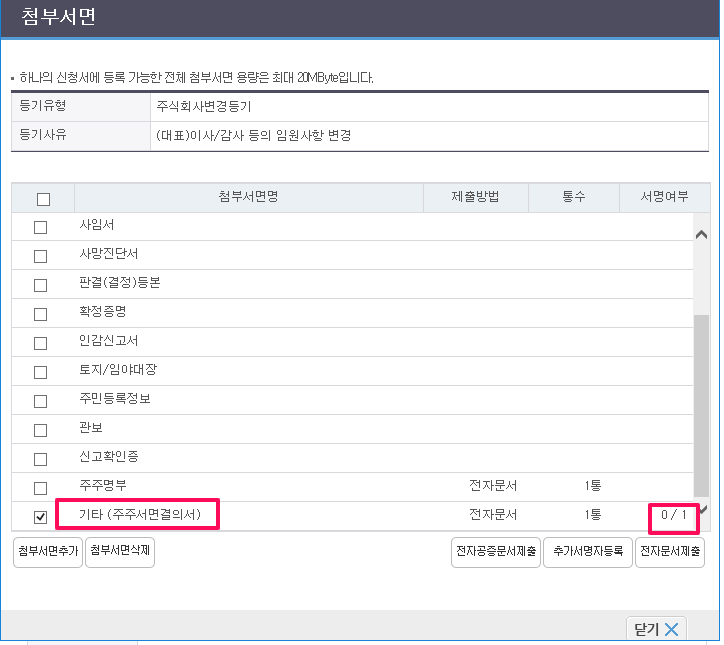Select the 주주명부 row text
Image resolution: width=724 pixels, height=645 pixels.
pos(103,485)
